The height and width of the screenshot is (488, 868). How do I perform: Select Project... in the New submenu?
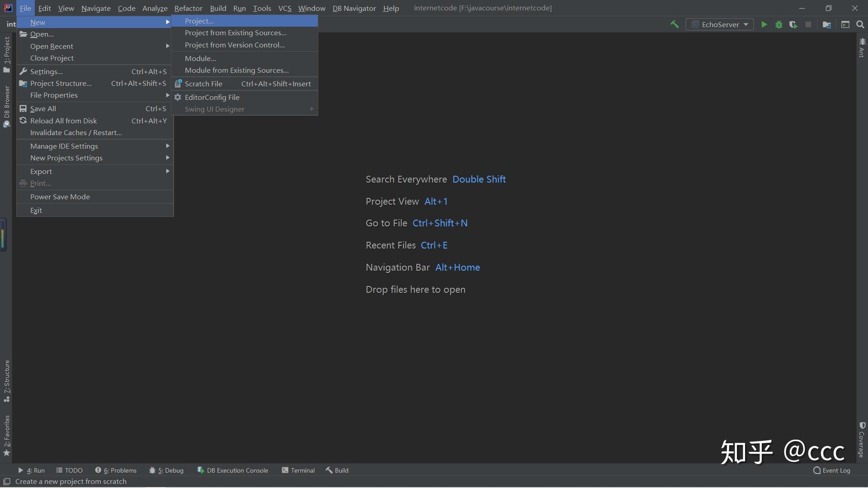[x=199, y=21]
